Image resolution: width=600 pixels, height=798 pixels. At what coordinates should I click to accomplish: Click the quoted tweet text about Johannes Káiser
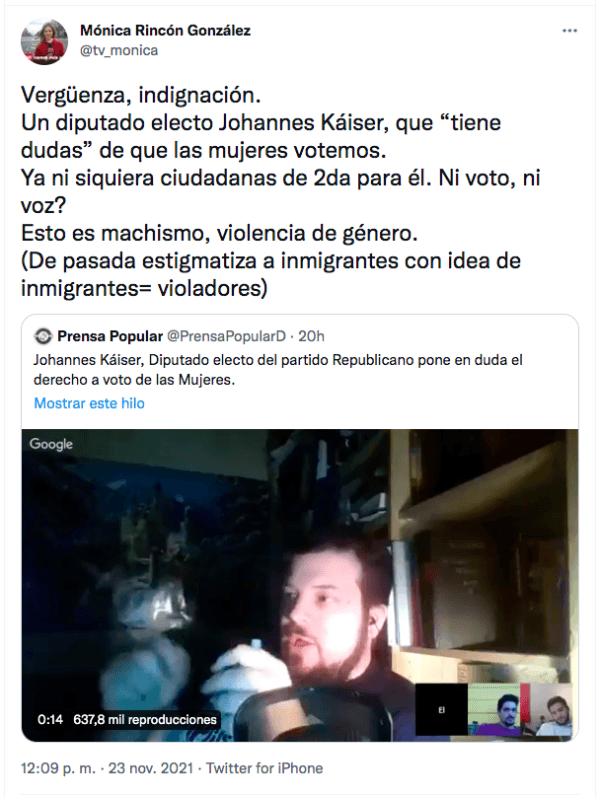tap(278, 370)
